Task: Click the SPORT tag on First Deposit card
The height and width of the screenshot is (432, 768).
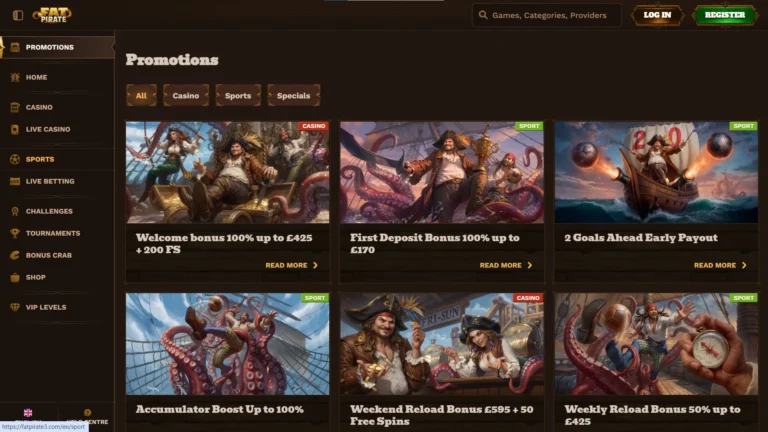Action: point(529,126)
